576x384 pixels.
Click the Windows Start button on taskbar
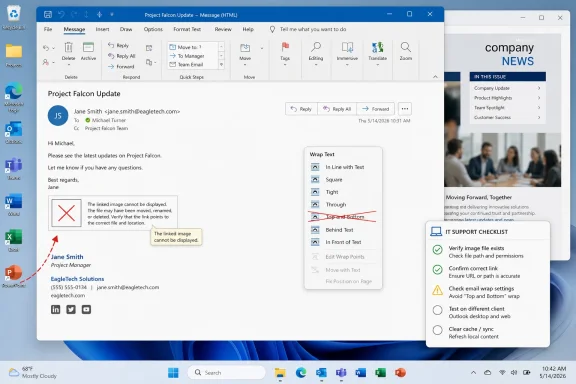point(173,373)
